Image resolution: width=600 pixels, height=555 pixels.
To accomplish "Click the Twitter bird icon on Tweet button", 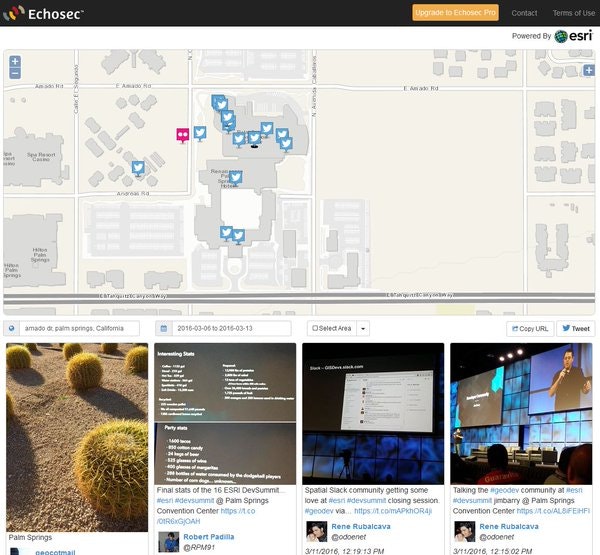I will pos(566,328).
